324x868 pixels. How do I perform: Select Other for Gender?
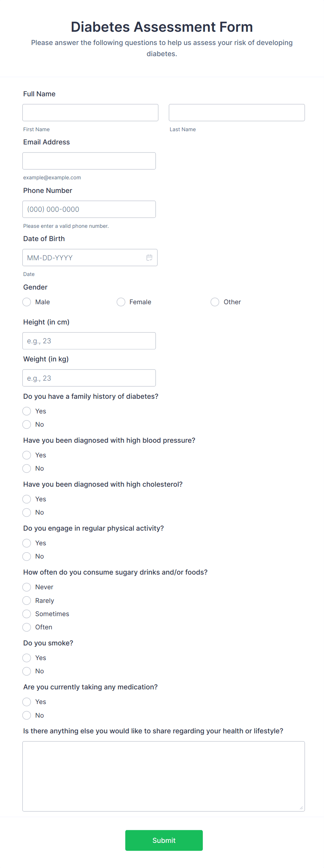click(215, 302)
